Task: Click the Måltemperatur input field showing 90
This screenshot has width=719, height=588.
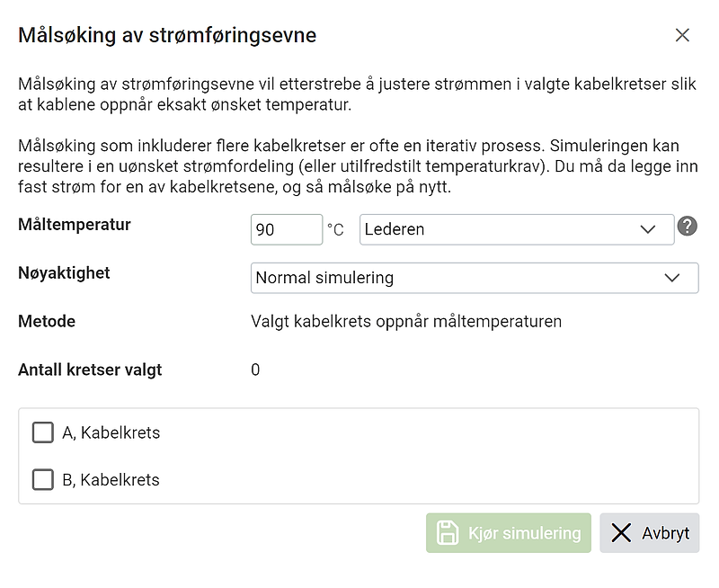Action: [x=286, y=229]
